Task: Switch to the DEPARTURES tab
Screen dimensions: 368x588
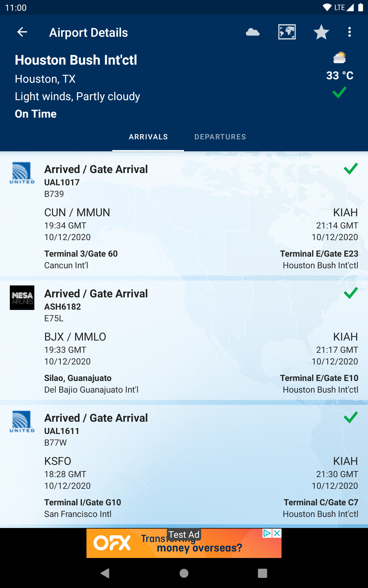Action: click(x=220, y=137)
